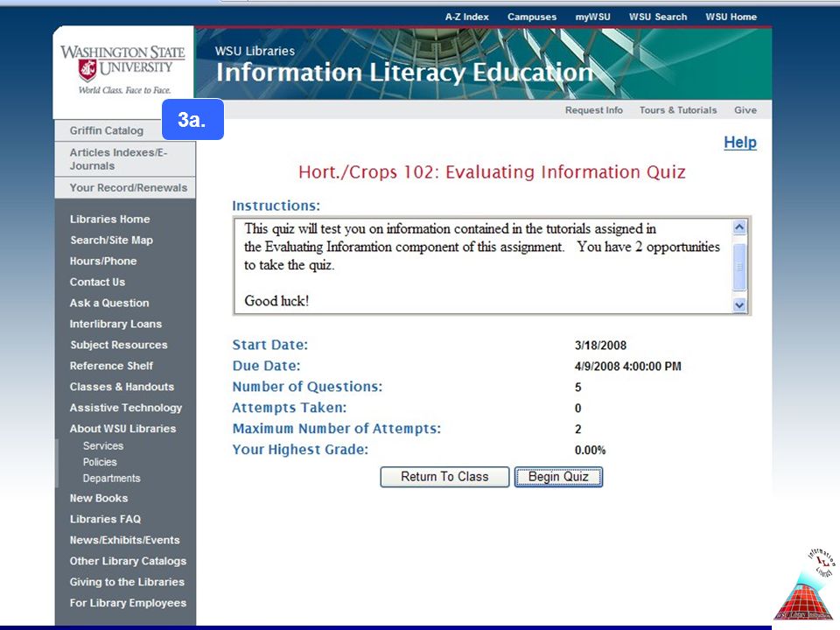This screenshot has width=840, height=630.
Task: Click the Information Literacy Education banner title
Action: pyautogui.click(x=404, y=73)
